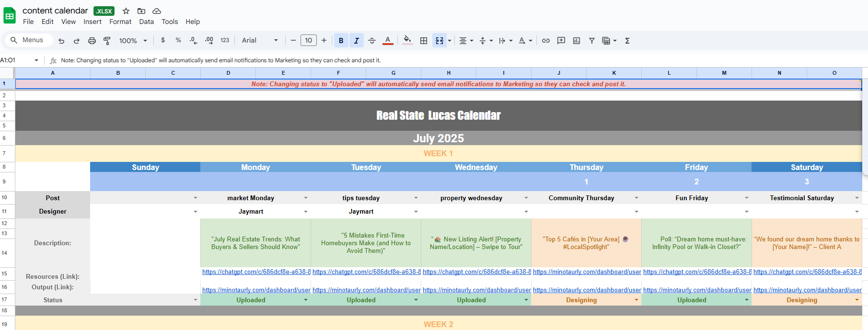The image size is (868, 330).
Task: Click the Insert chart icon
Action: [x=577, y=41]
